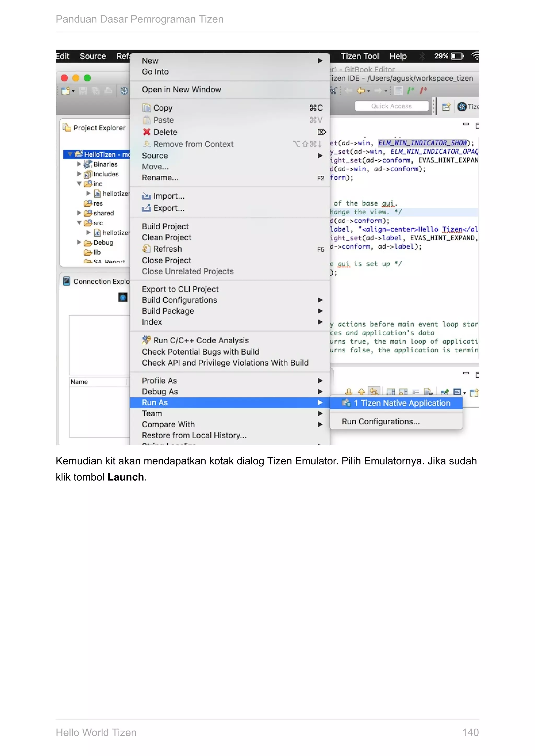Screen dimensions: 535x756
Task: Choose Clean Project menu entry
Action: pyautogui.click(x=230, y=237)
